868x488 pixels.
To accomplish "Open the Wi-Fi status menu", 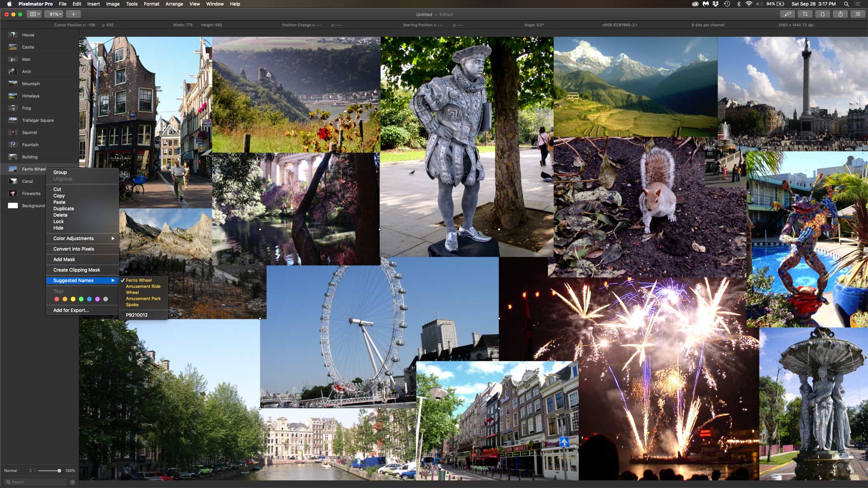I will 749,4.
